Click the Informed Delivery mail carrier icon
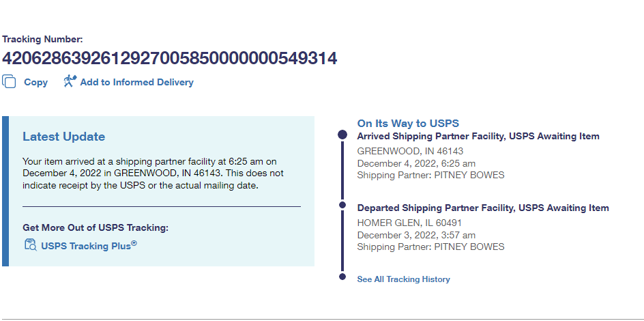 coord(70,82)
